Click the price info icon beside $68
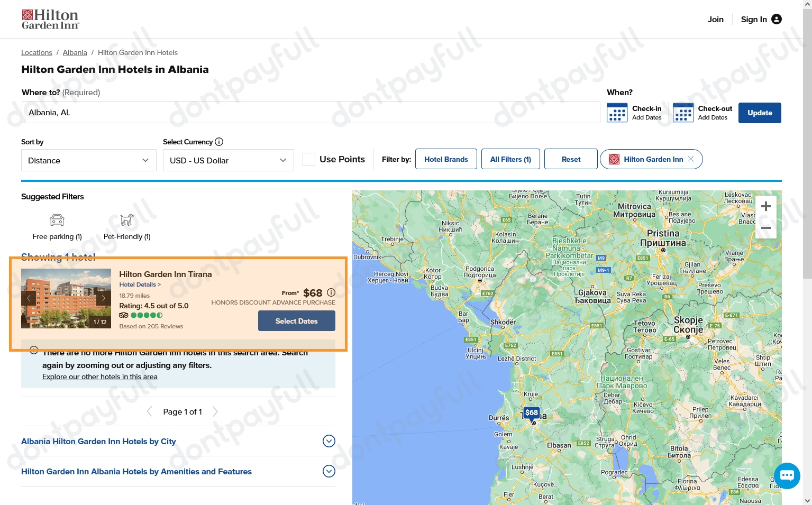 331,292
